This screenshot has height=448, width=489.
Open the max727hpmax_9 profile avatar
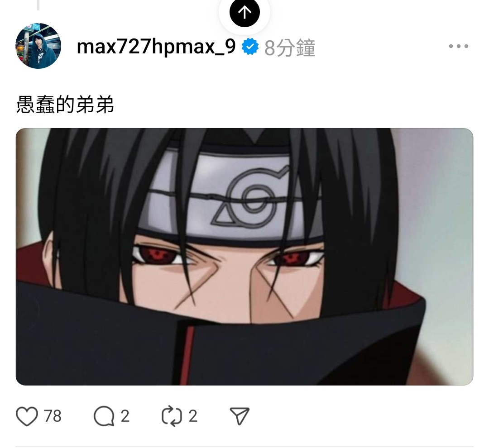point(38,46)
